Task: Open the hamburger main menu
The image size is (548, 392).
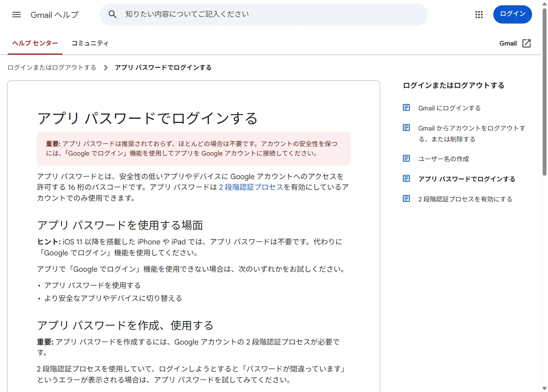Action: (x=16, y=15)
